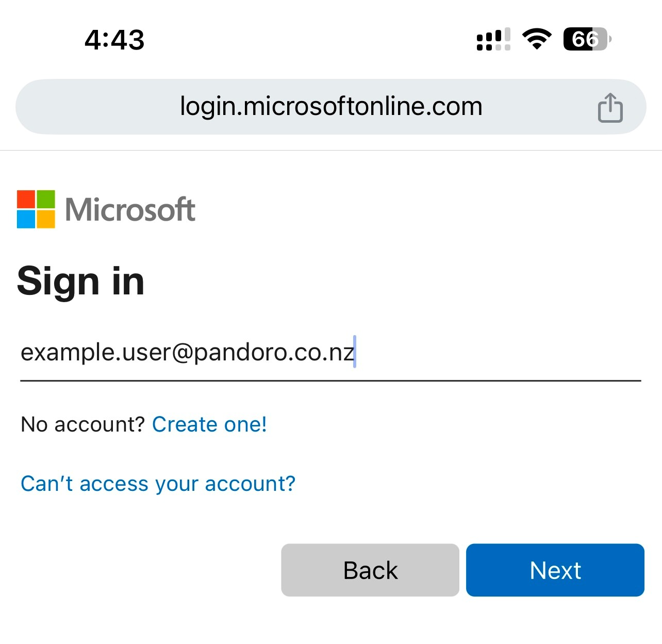This screenshot has height=644, width=662.
Task: Tap the battery level indicator
Action: click(587, 39)
